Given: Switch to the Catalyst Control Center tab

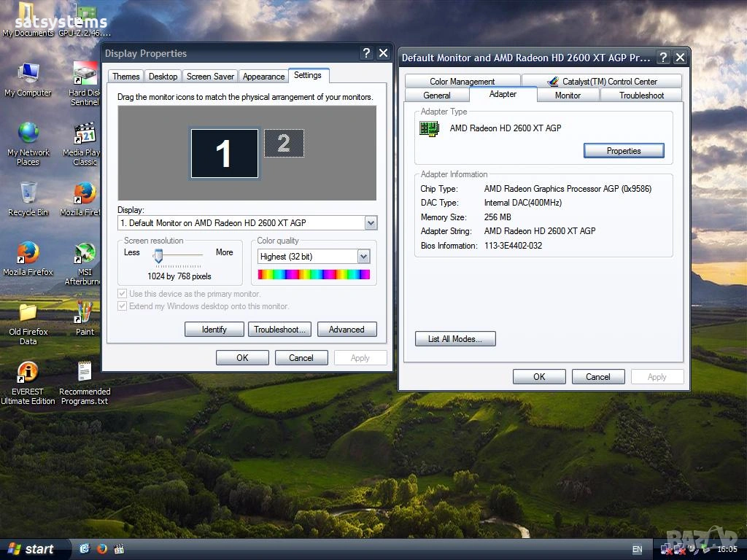Looking at the screenshot, I should click(x=602, y=82).
